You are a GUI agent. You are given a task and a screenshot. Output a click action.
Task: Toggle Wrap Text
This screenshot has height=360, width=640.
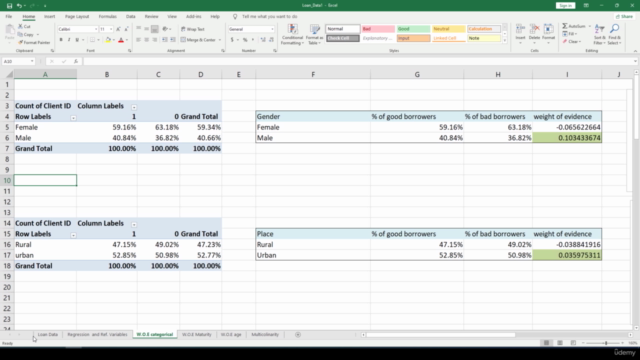coord(193,29)
